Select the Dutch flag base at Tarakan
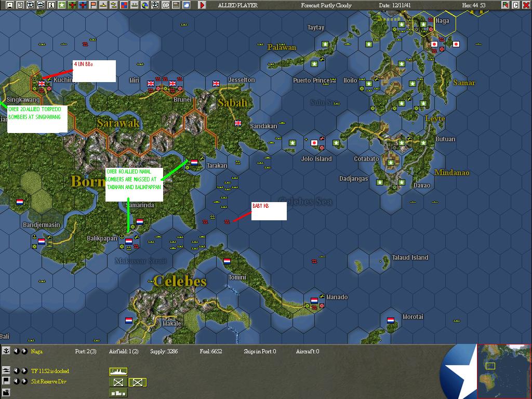This screenshot has width=532, height=399. click(x=194, y=163)
